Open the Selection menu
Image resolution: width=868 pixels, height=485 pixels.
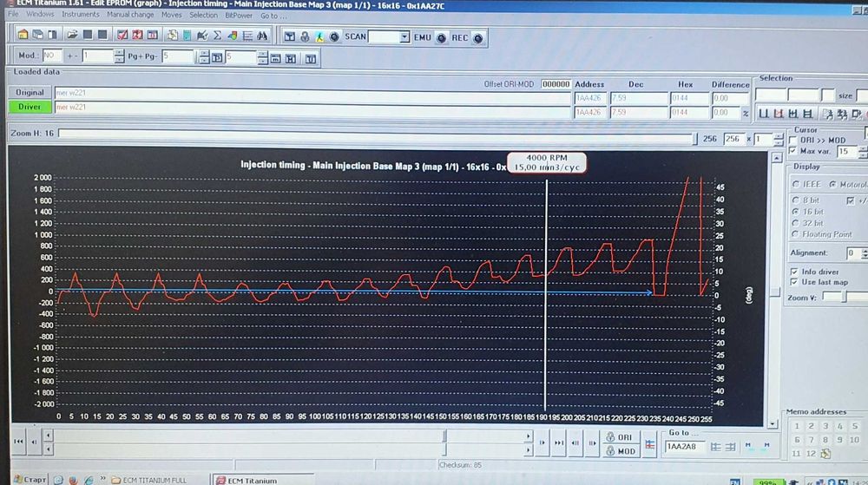[x=203, y=16]
